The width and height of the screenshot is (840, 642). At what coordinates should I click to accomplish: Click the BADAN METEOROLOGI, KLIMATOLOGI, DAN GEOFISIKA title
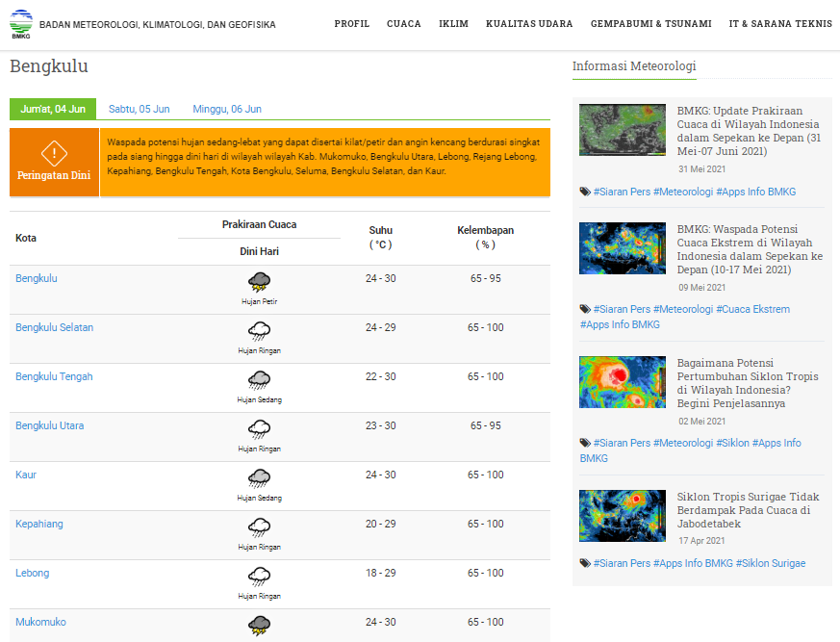(x=158, y=25)
